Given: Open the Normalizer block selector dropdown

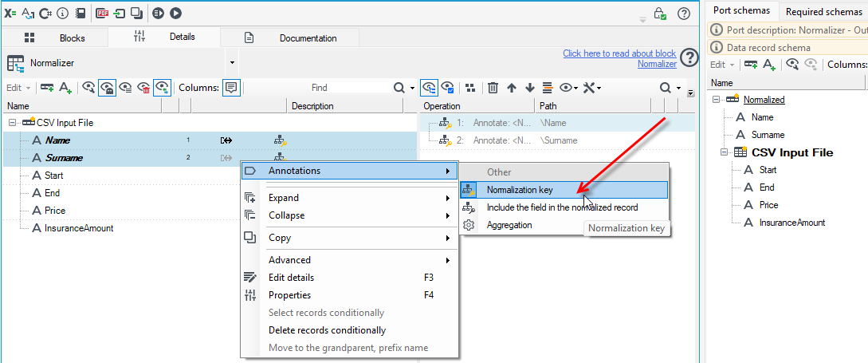Looking at the screenshot, I should (x=233, y=62).
